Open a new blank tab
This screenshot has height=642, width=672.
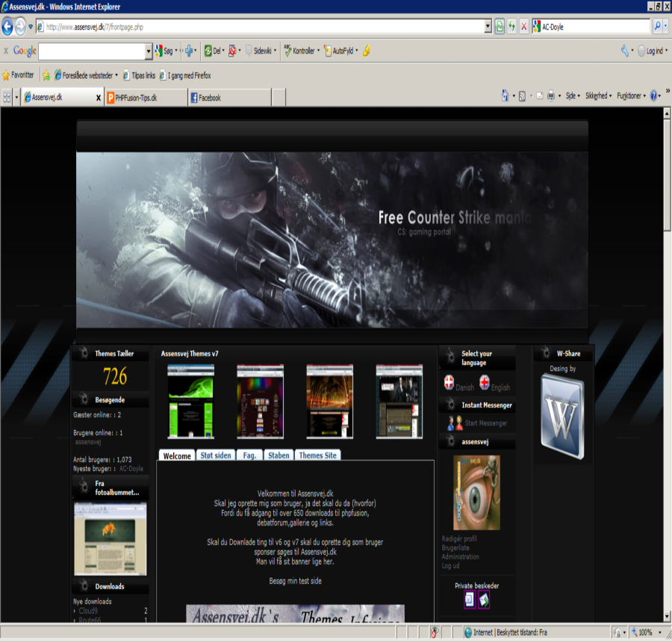click(x=279, y=98)
